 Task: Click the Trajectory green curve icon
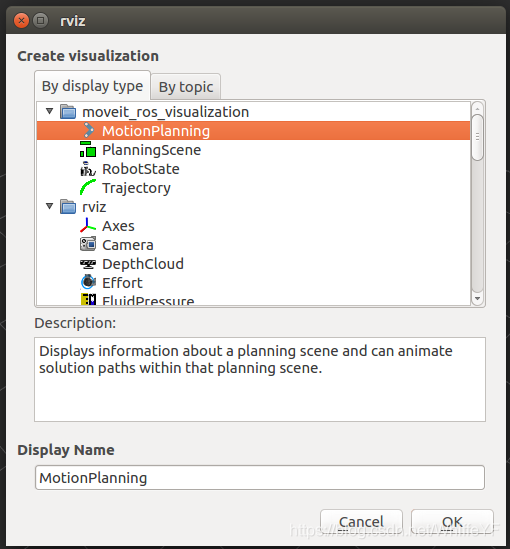pyautogui.click(x=88, y=187)
